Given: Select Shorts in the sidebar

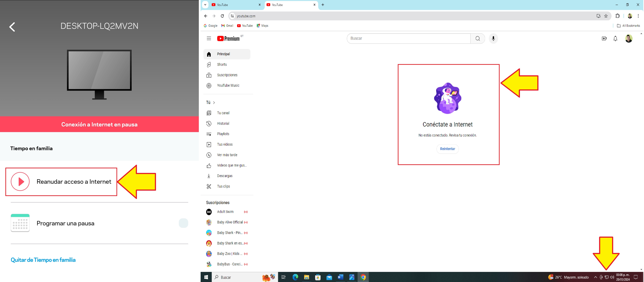Looking at the screenshot, I should [x=222, y=64].
